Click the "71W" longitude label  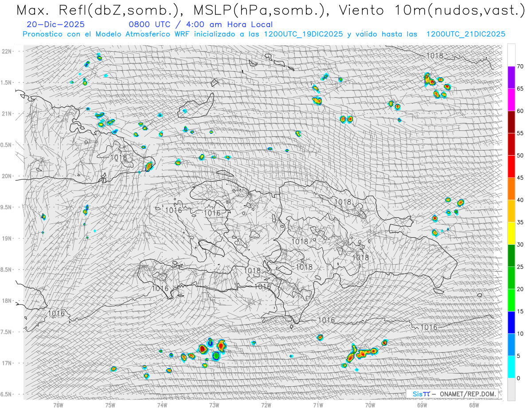[318, 405]
